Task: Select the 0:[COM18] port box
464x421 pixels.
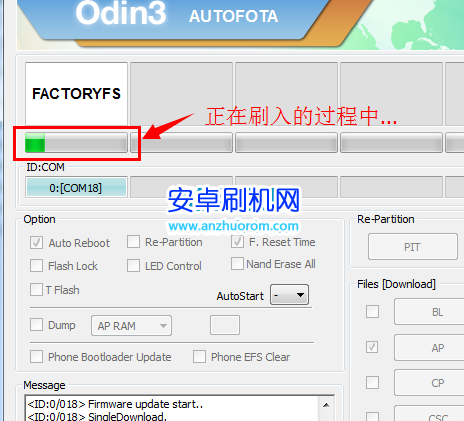Action: click(76, 188)
